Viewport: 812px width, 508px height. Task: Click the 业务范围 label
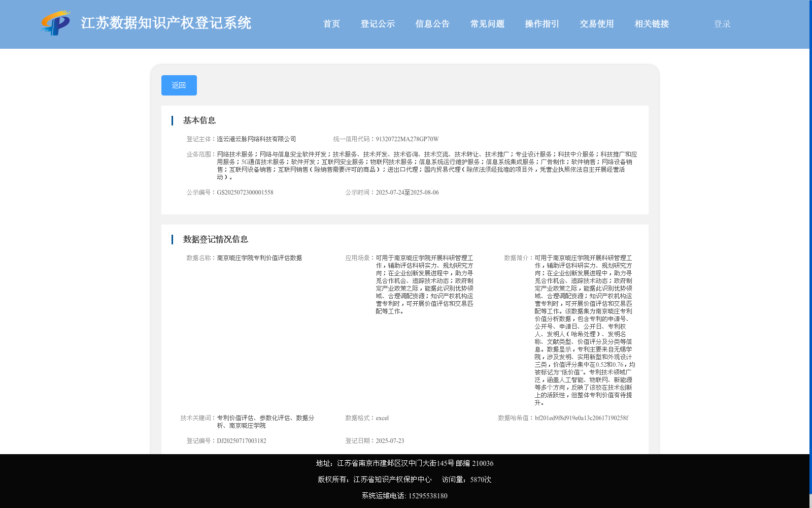(x=201, y=154)
